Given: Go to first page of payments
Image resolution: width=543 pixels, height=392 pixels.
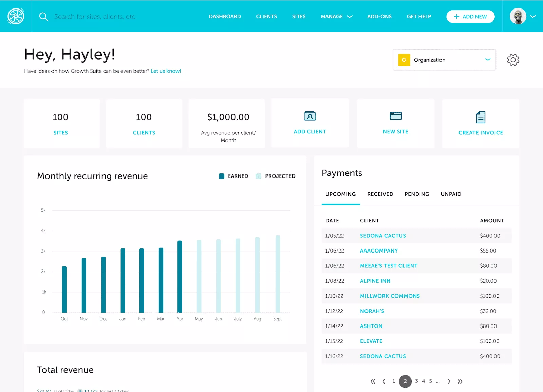Looking at the screenshot, I should 373,381.
